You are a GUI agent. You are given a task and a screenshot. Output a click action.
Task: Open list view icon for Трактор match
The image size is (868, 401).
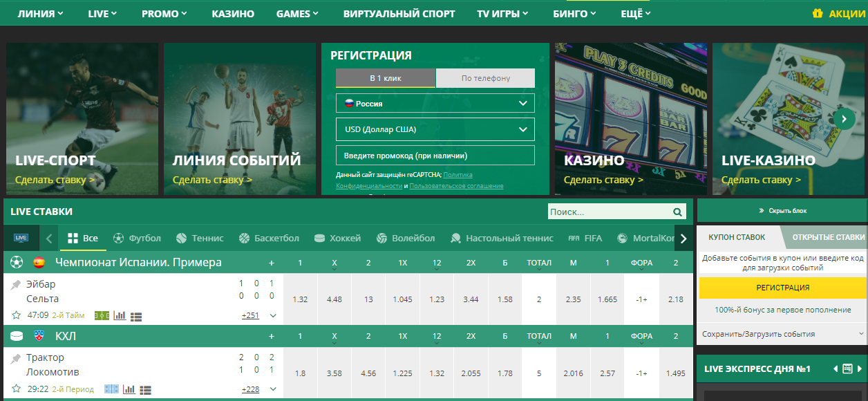[x=146, y=389]
